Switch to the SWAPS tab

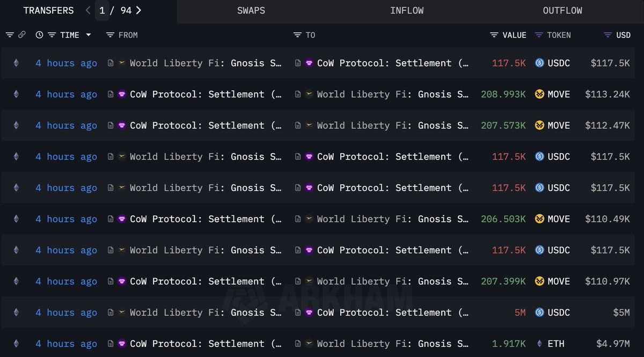pyautogui.click(x=251, y=10)
